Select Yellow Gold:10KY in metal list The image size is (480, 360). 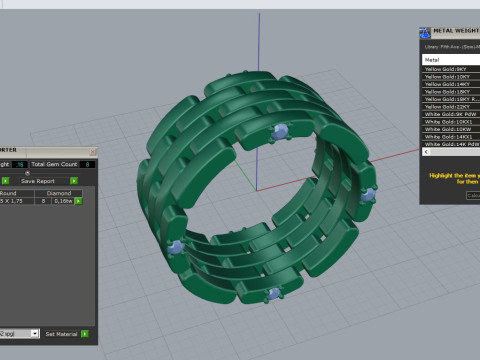(451, 77)
